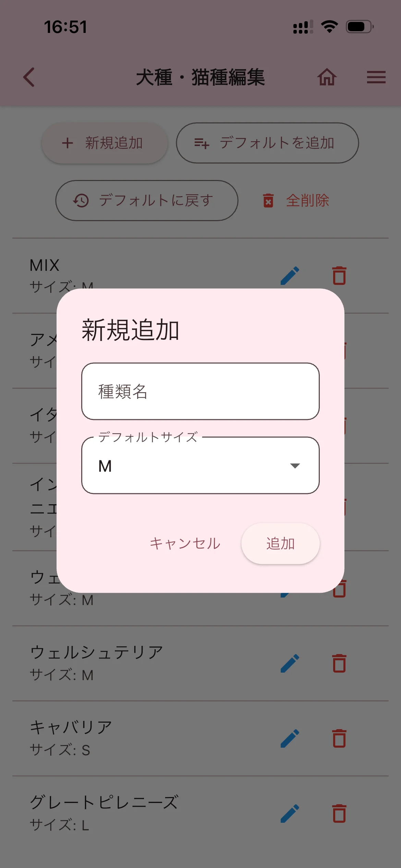Open the hamburger menu

(376, 77)
